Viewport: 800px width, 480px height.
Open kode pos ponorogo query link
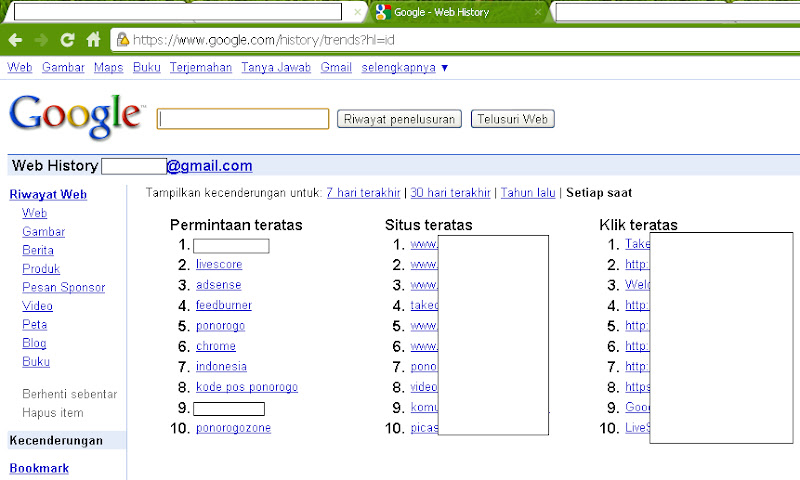pyautogui.click(x=247, y=387)
